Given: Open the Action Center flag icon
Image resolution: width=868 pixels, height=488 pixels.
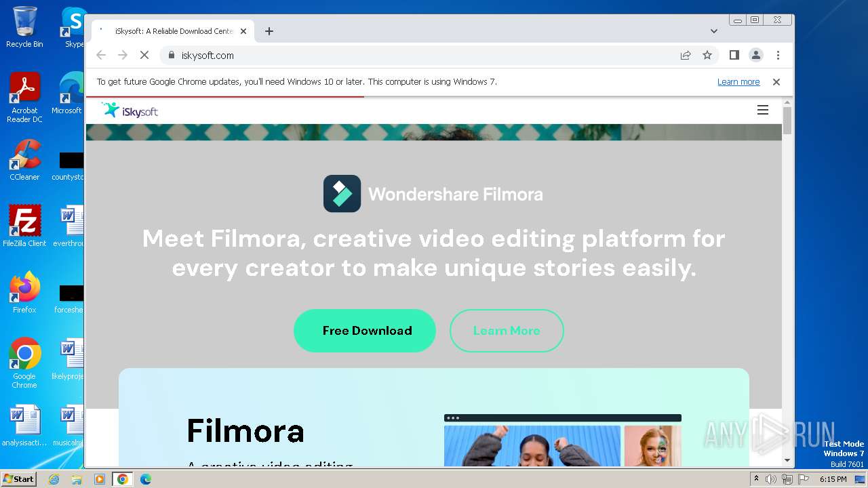Looking at the screenshot, I should pyautogui.click(x=803, y=479).
